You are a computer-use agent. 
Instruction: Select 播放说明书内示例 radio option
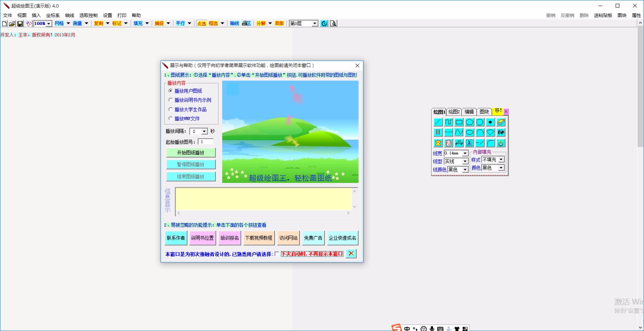[190, 100]
